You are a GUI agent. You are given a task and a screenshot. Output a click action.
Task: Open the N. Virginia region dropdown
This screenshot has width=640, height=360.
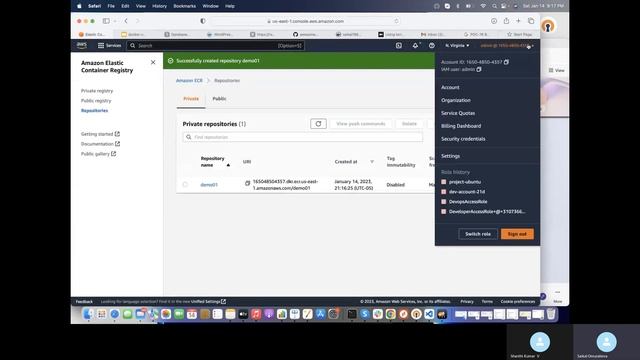(457, 46)
